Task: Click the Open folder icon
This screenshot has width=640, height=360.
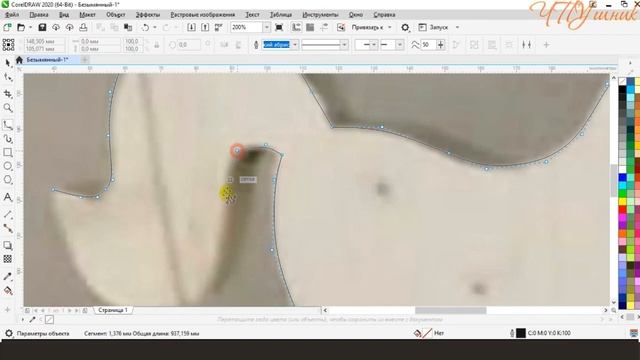Action: coord(21,27)
